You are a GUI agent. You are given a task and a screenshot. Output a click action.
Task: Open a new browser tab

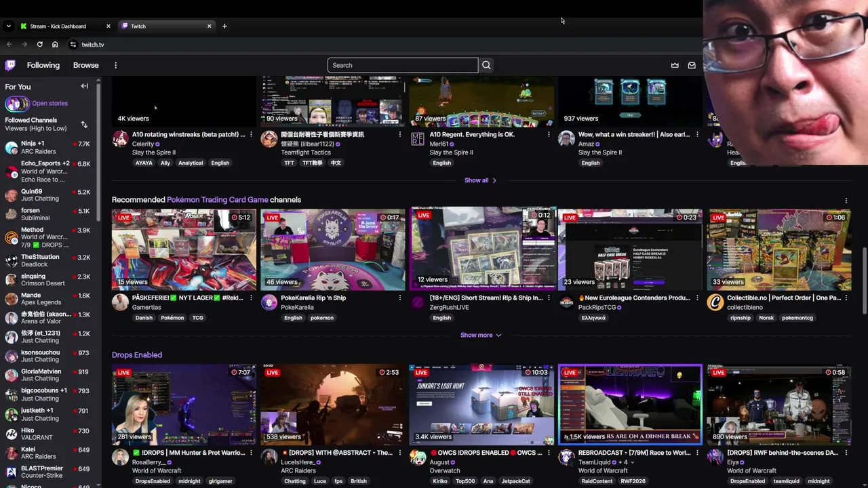[224, 26]
